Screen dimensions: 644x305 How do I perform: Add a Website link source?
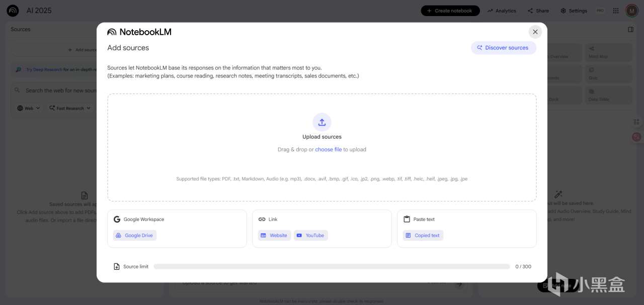coord(274,235)
